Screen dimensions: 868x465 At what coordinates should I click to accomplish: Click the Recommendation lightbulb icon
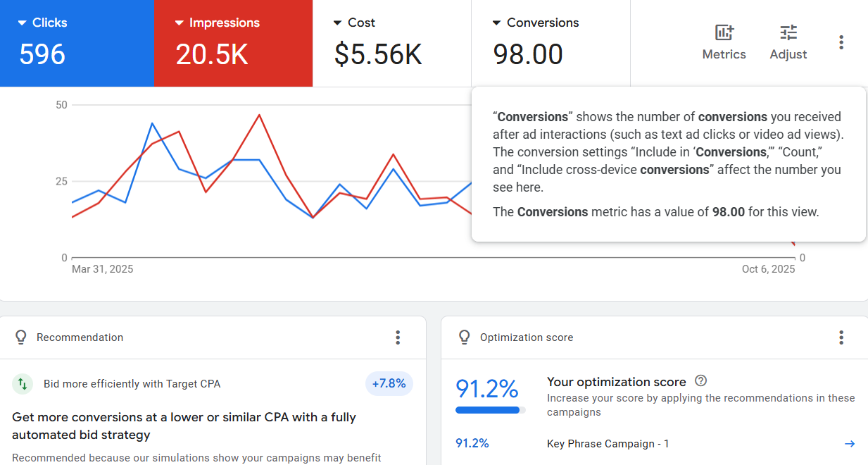pyautogui.click(x=21, y=337)
